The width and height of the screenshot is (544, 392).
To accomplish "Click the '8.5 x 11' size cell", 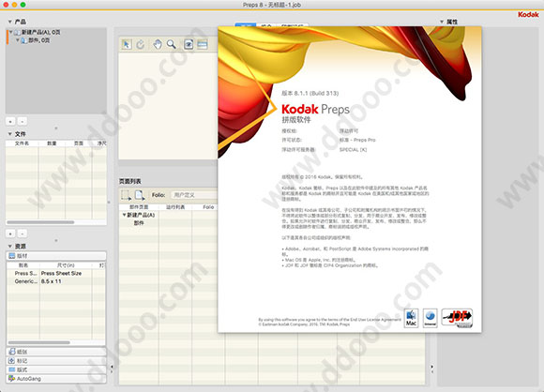I will [x=52, y=281].
